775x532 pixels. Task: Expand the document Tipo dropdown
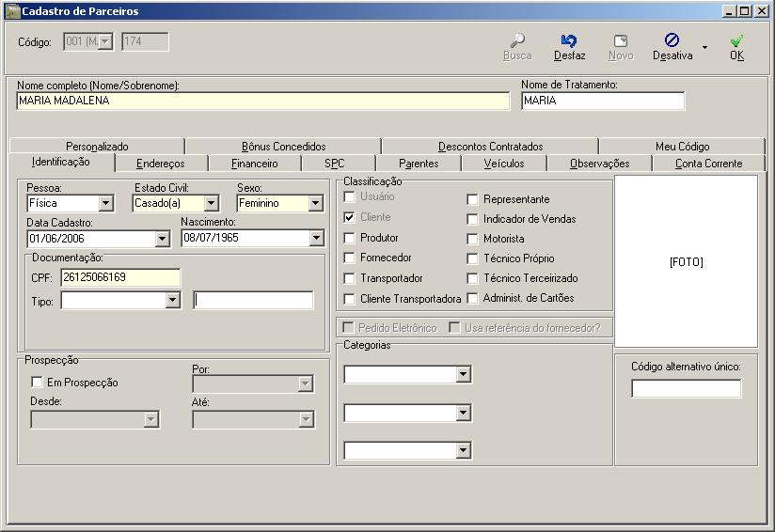[x=172, y=300]
